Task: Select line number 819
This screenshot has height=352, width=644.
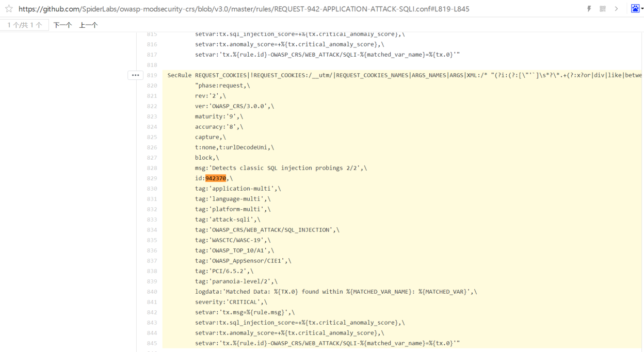Action: 152,75
